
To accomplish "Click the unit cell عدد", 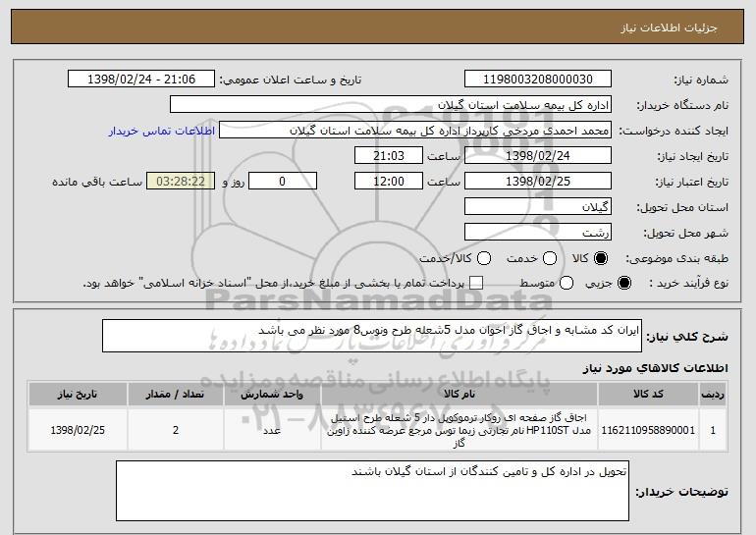I will coord(272,430).
